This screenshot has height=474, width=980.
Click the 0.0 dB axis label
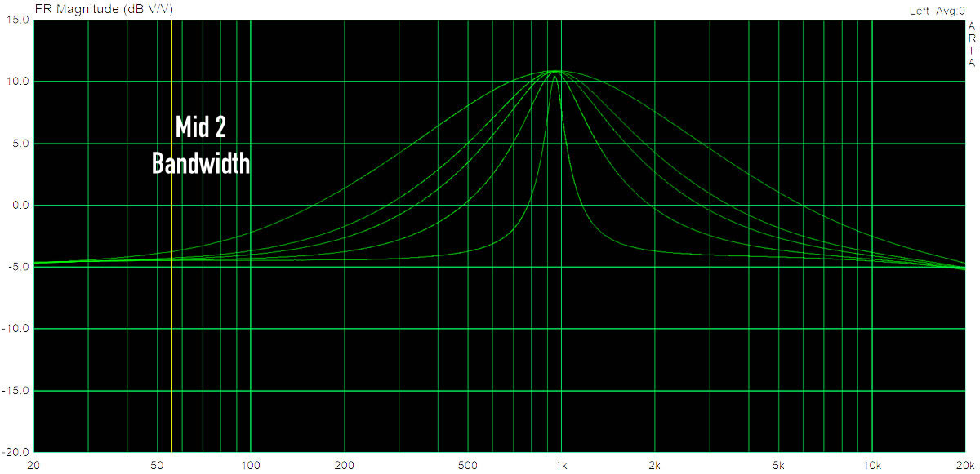click(x=22, y=206)
